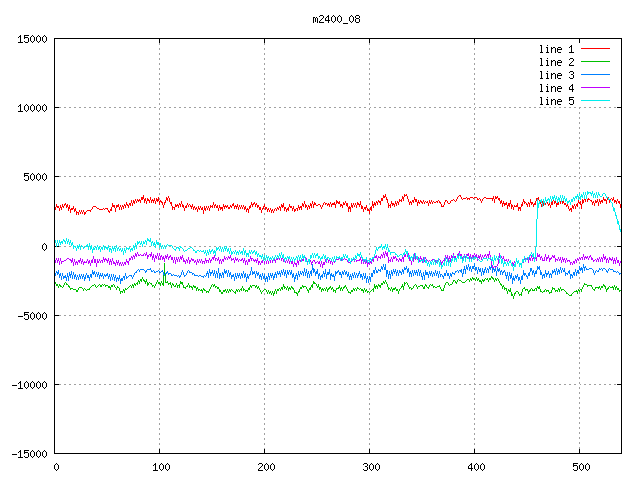Select the 500 x-axis tick label
The width and height of the screenshot is (640, 480).
pyautogui.click(x=580, y=467)
